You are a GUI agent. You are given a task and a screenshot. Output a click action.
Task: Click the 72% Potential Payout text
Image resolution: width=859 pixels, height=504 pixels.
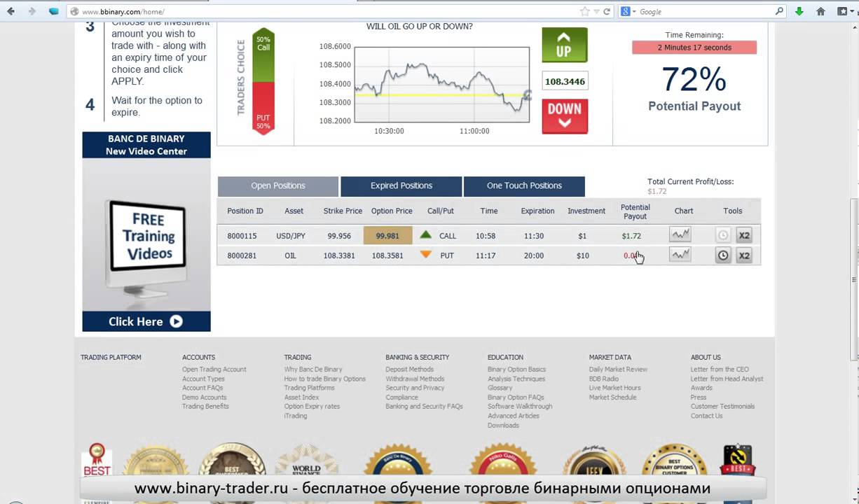point(694,88)
